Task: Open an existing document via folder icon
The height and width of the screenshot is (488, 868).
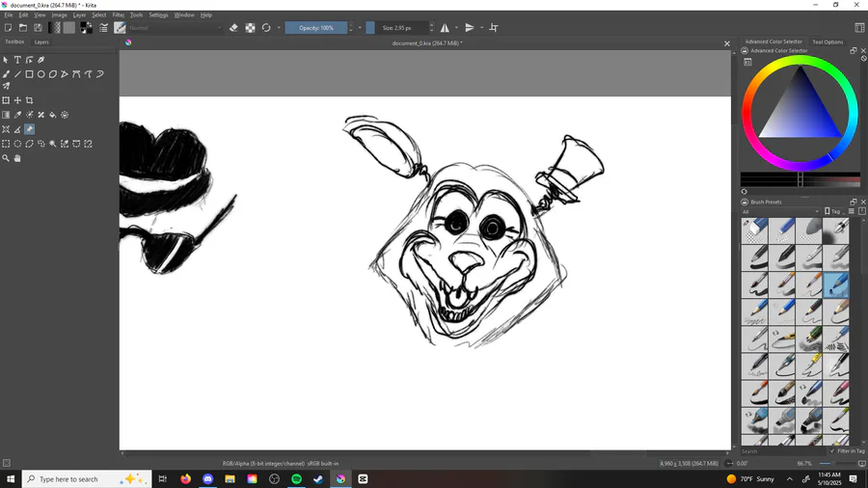Action: pyautogui.click(x=23, y=28)
